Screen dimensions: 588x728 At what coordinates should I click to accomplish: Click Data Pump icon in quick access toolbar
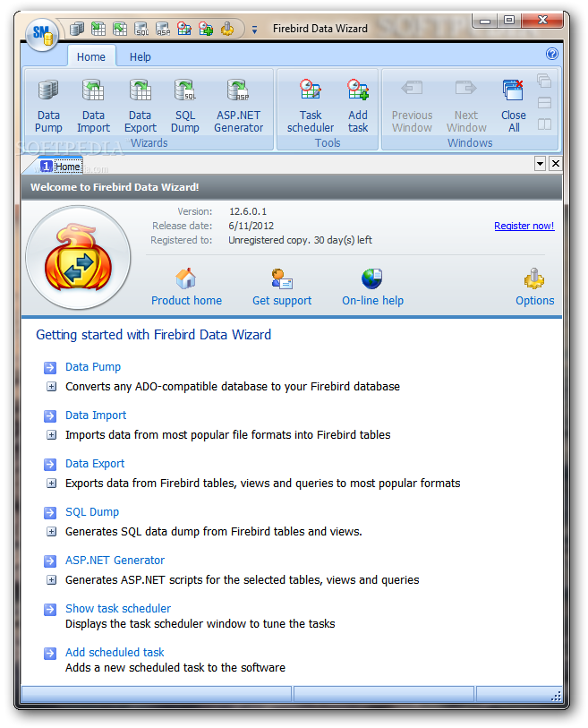click(77, 30)
